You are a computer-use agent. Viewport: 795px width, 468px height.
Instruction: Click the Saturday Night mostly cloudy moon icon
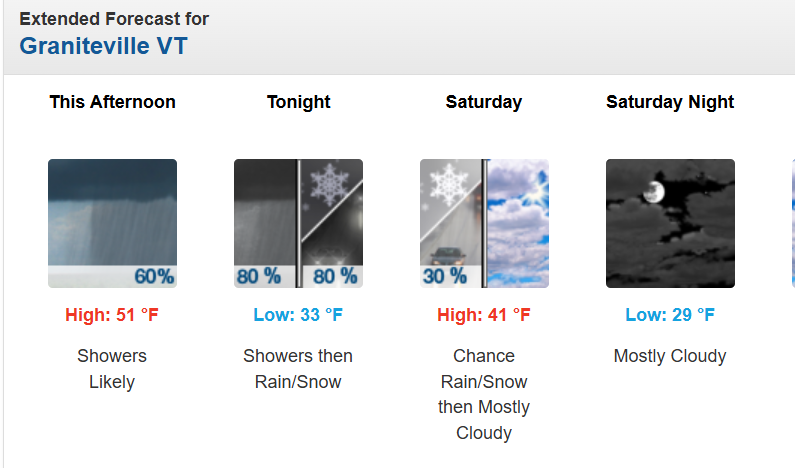coord(670,223)
